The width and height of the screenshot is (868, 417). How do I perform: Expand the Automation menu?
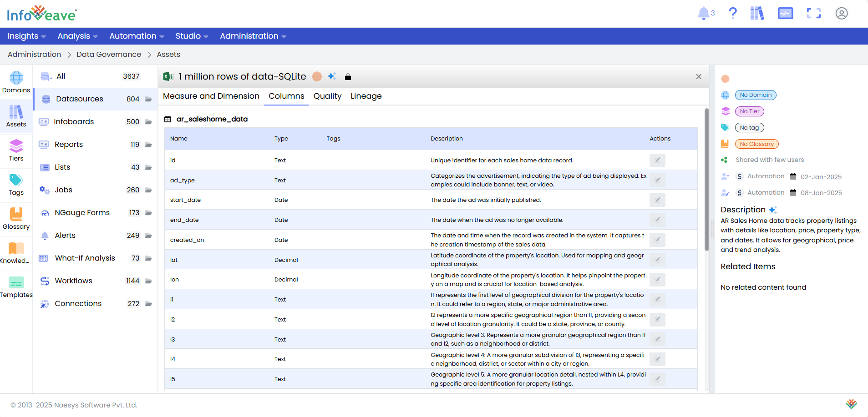(137, 36)
